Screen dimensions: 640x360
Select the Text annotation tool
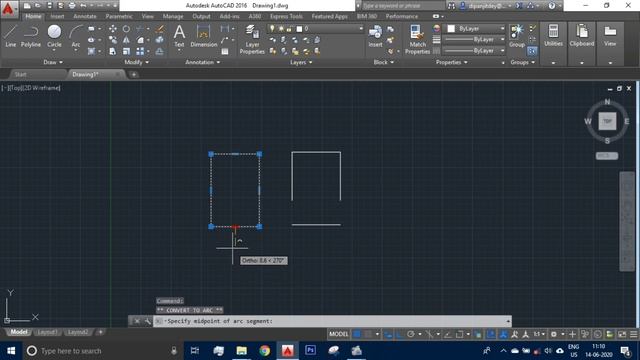(179, 36)
